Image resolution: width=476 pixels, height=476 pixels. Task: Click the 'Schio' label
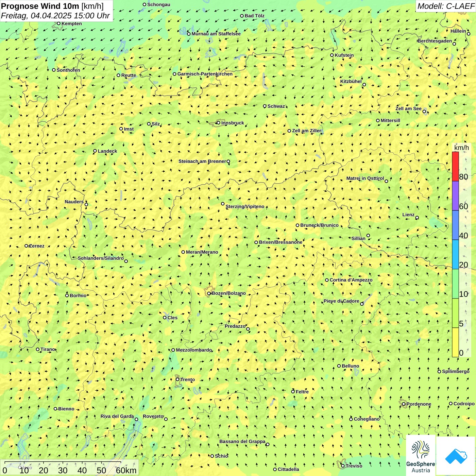point(221,456)
